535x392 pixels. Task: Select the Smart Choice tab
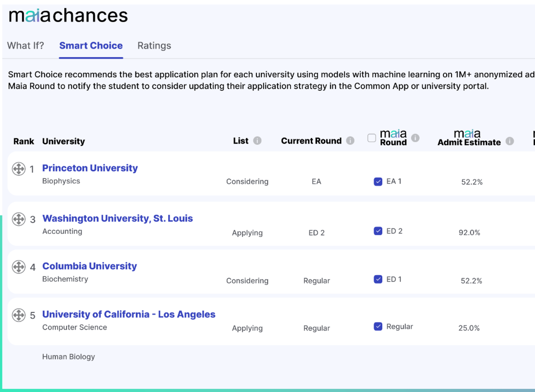coord(91,46)
